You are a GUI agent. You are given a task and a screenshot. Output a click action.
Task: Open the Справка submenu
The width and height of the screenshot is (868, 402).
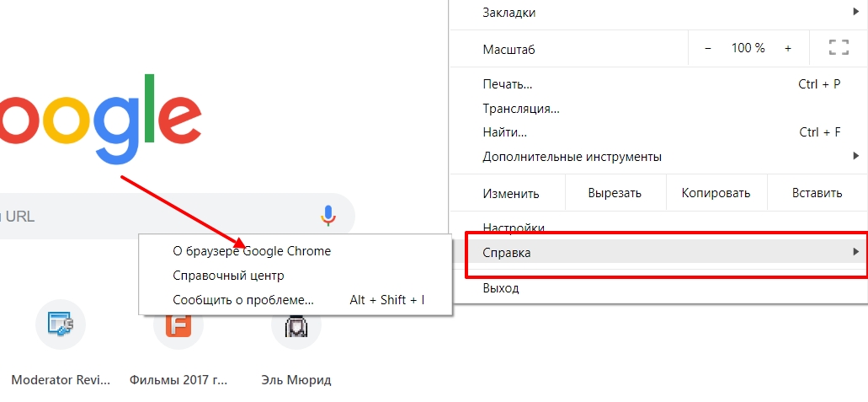(x=657, y=252)
